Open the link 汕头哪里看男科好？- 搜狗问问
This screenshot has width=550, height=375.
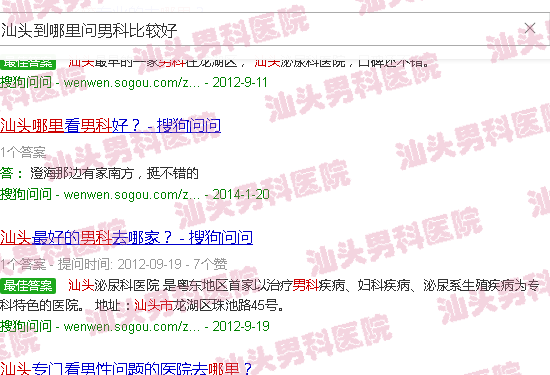110,126
